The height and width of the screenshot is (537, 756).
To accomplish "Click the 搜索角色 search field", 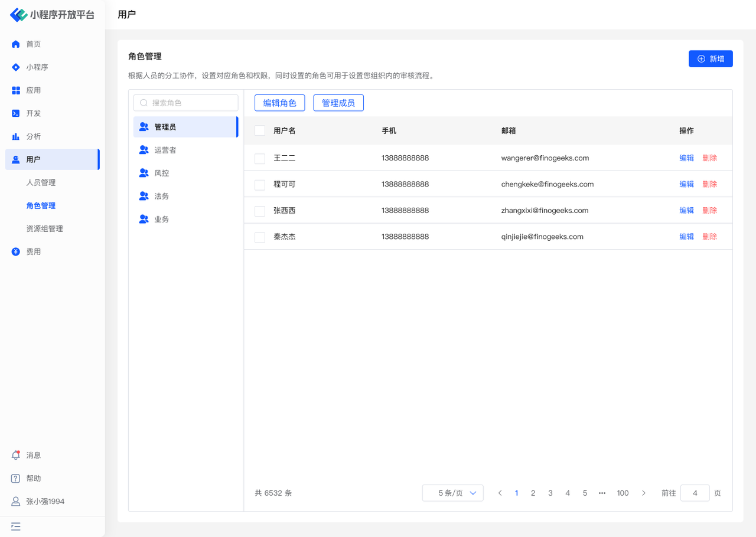I will pos(186,103).
